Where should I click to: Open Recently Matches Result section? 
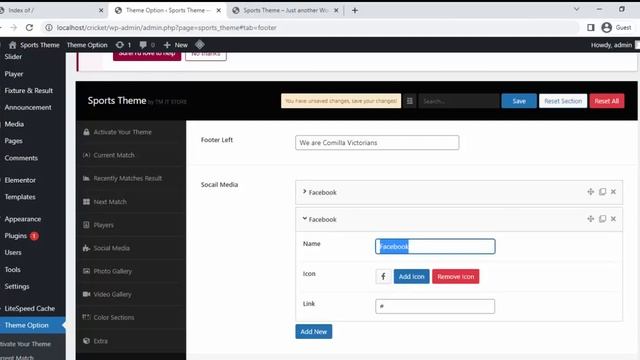[x=131, y=178]
